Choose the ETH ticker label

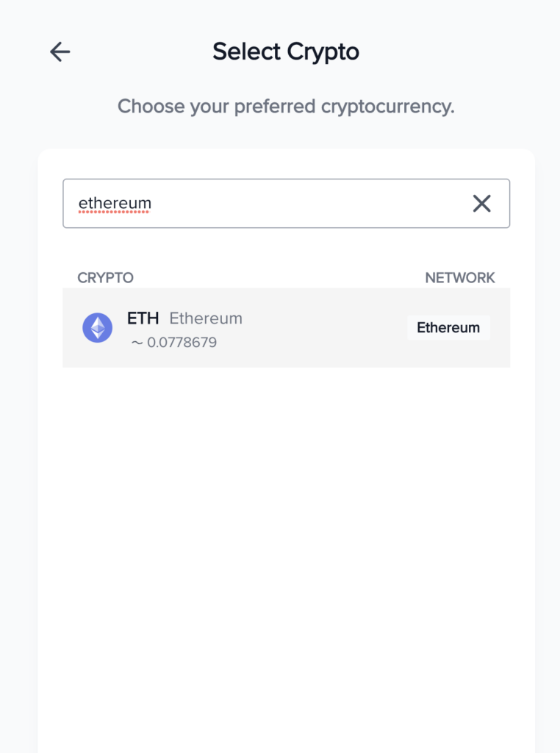click(143, 318)
